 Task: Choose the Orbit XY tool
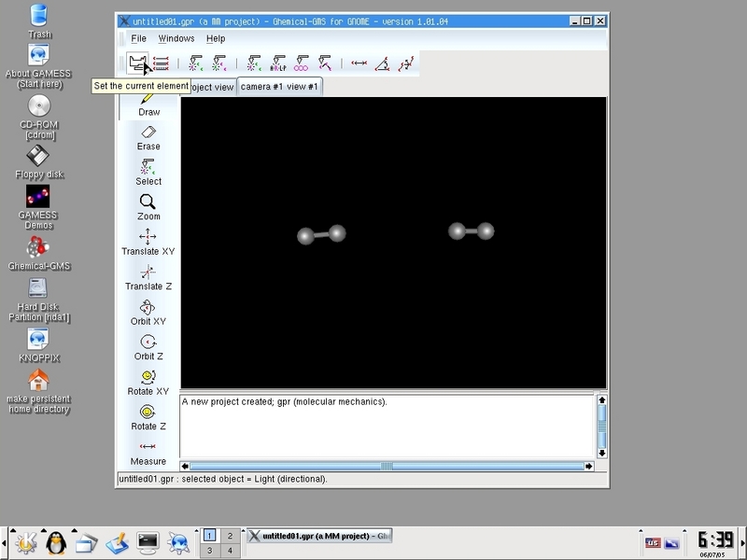tap(148, 312)
